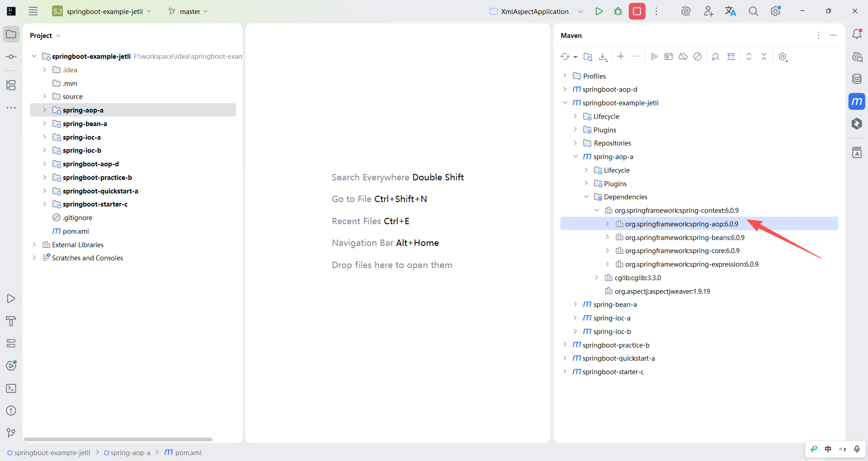This screenshot has width=868, height=461.
Task: Open the Structure tool window
Action: pyautogui.click(x=11, y=85)
